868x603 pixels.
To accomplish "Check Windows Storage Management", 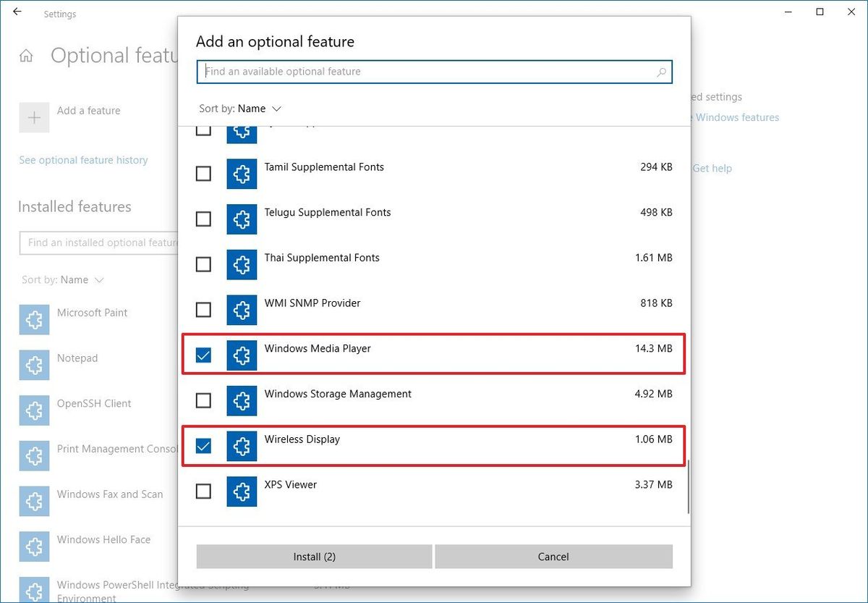I will (203, 400).
